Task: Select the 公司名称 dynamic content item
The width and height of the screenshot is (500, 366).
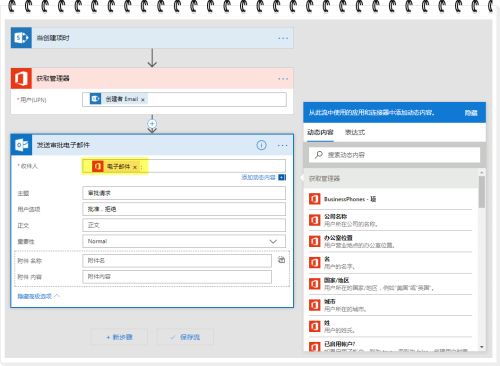Action: (391, 220)
